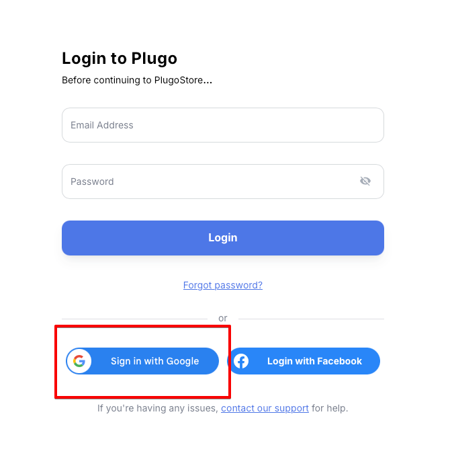Click the Google G logo icon
The width and height of the screenshot is (452, 476).
[79, 361]
